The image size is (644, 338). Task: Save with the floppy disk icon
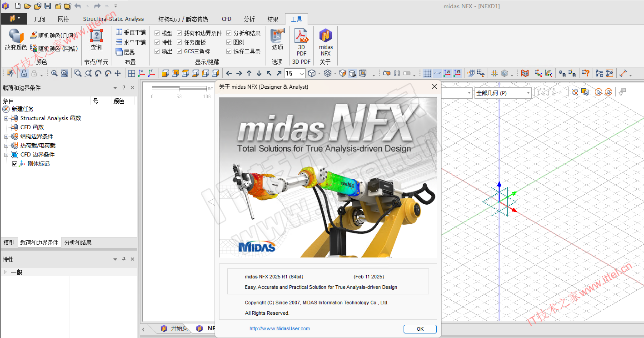47,6
